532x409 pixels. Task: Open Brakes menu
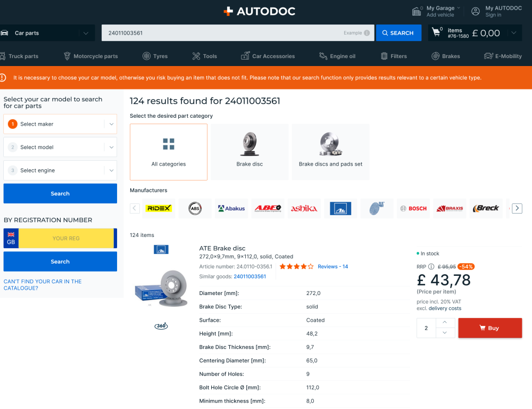(445, 56)
